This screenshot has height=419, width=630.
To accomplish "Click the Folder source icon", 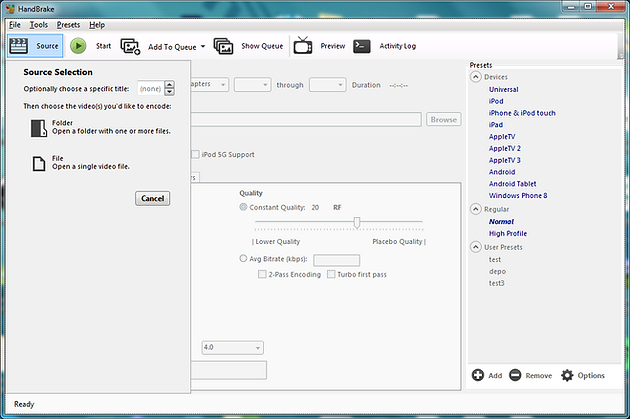I will click(39, 129).
